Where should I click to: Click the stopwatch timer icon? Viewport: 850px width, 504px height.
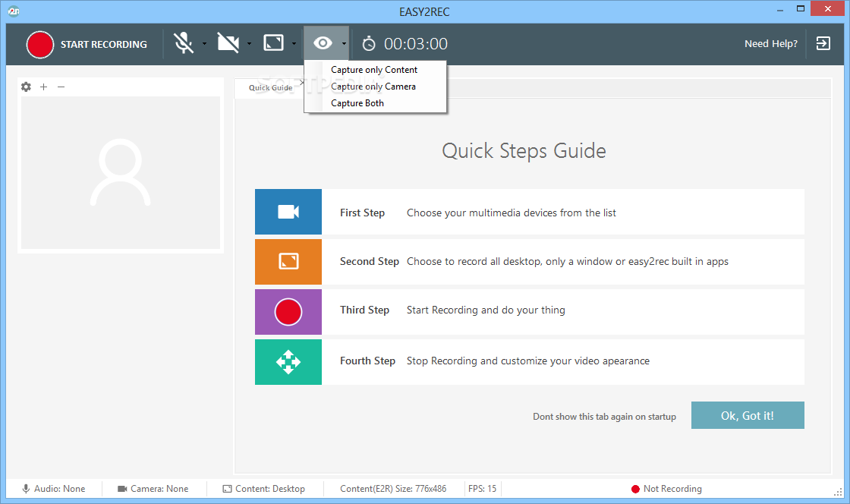[369, 43]
